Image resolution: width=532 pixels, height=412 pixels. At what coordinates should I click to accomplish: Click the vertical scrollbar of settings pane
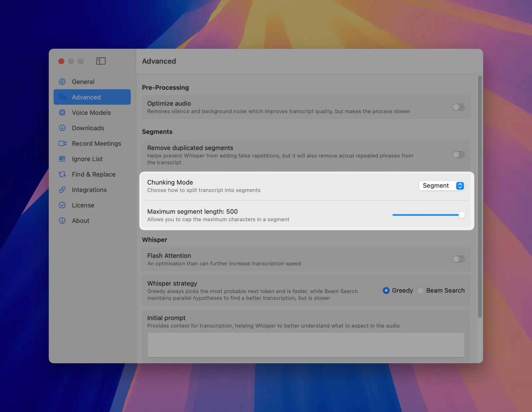pyautogui.click(x=479, y=196)
